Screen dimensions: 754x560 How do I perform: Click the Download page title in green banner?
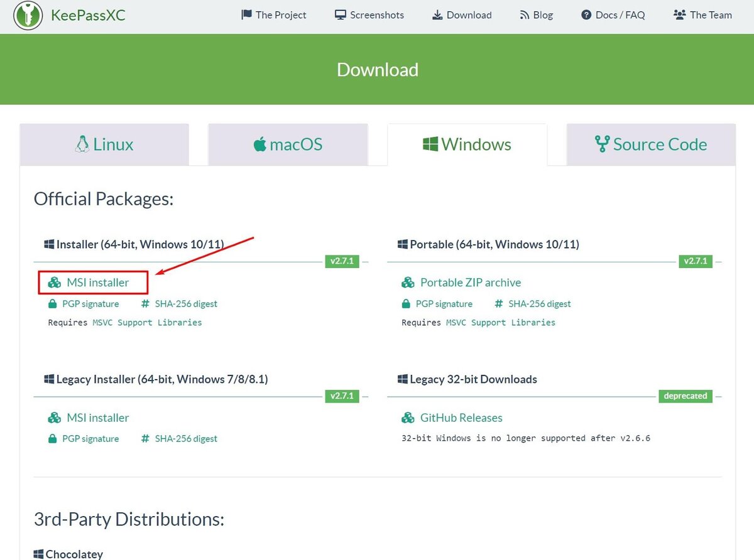click(x=378, y=70)
